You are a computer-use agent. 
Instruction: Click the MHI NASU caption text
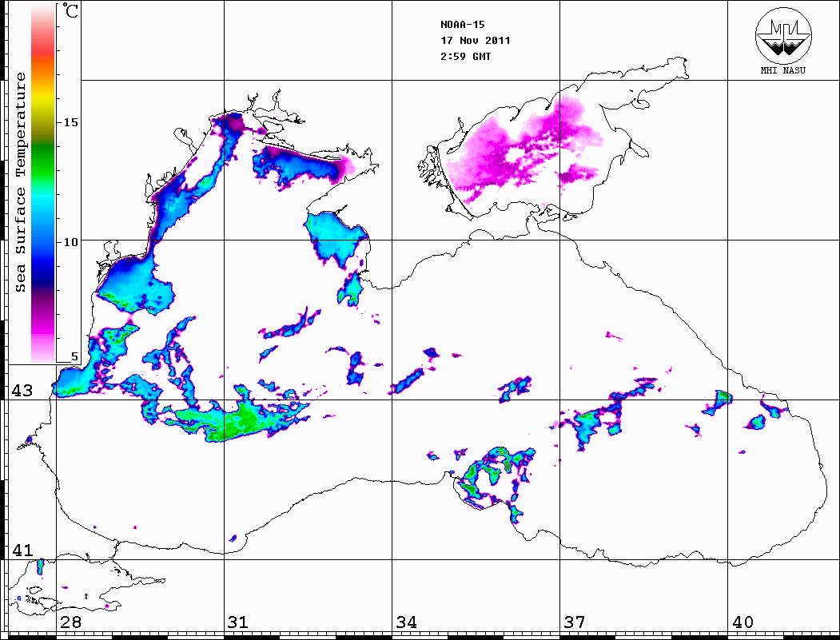(x=782, y=70)
